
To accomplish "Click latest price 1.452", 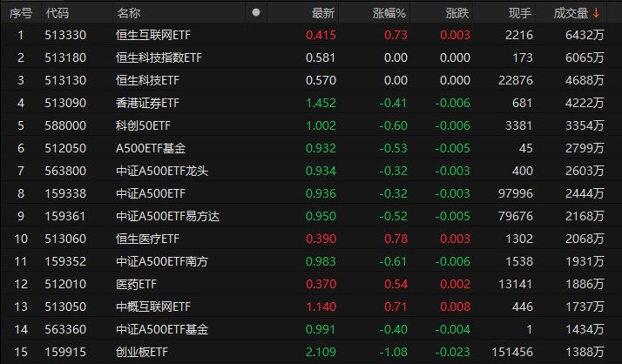I will pyautogui.click(x=321, y=103).
